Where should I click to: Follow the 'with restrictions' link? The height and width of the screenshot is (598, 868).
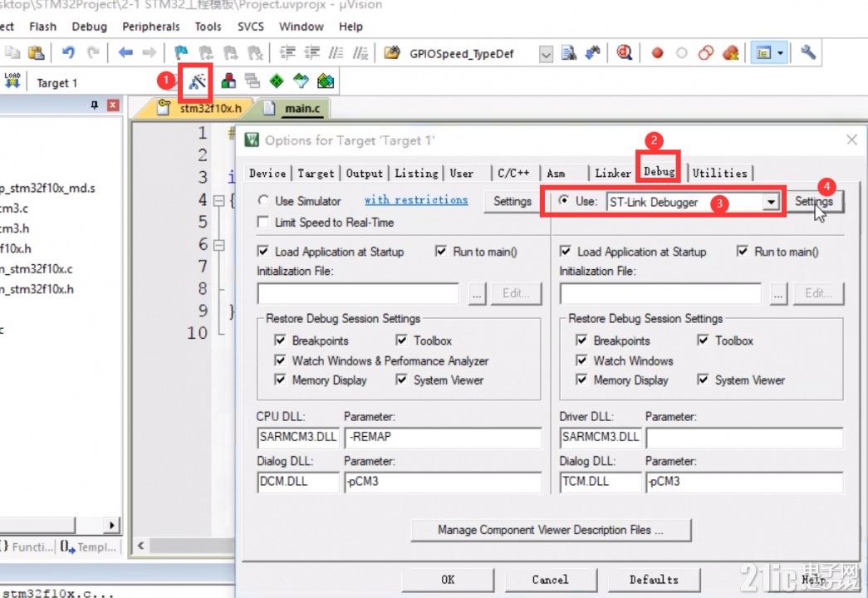[416, 200]
